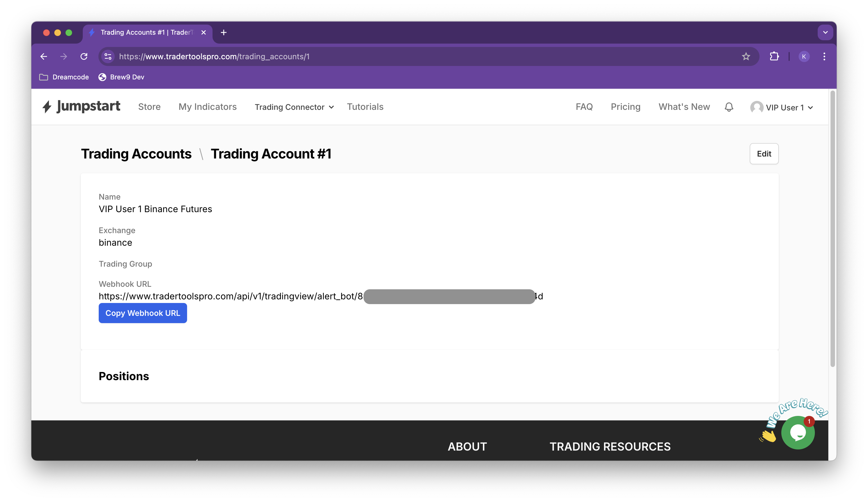Image resolution: width=868 pixels, height=502 pixels.
Task: Click the binance exchange value
Action: [115, 243]
